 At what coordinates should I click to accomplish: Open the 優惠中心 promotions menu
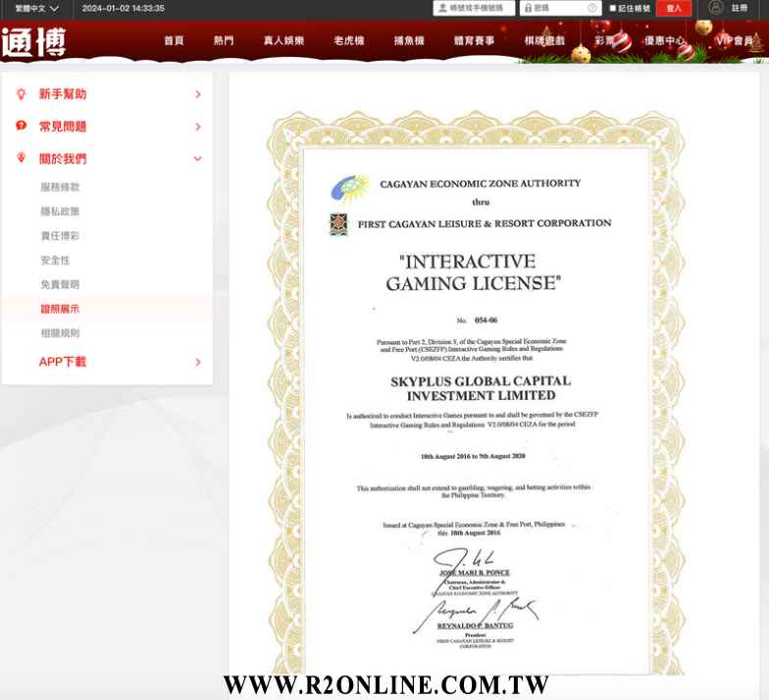click(665, 41)
